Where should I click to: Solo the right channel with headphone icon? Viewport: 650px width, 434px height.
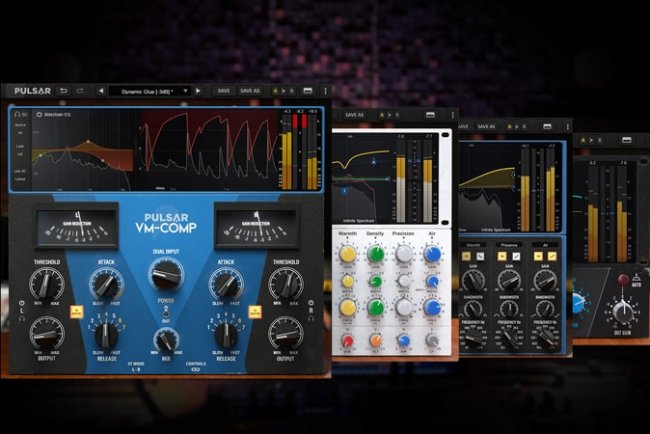pos(311,318)
